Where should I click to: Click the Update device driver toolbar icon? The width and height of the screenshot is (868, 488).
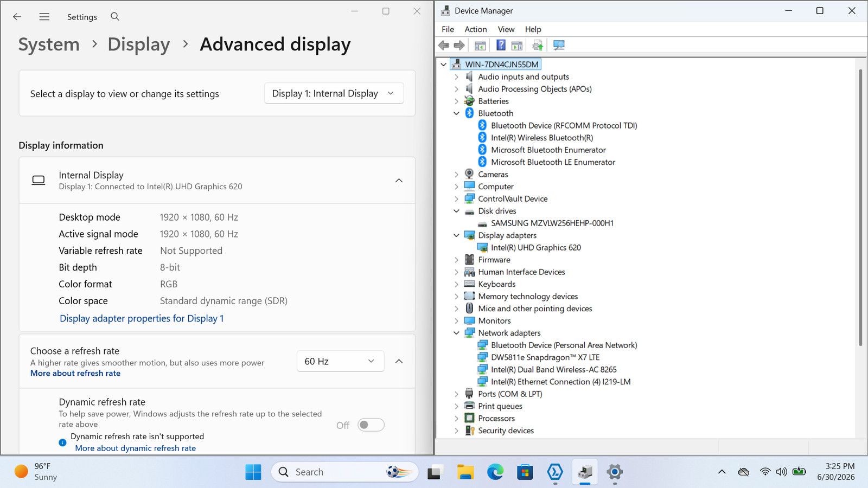(x=538, y=46)
